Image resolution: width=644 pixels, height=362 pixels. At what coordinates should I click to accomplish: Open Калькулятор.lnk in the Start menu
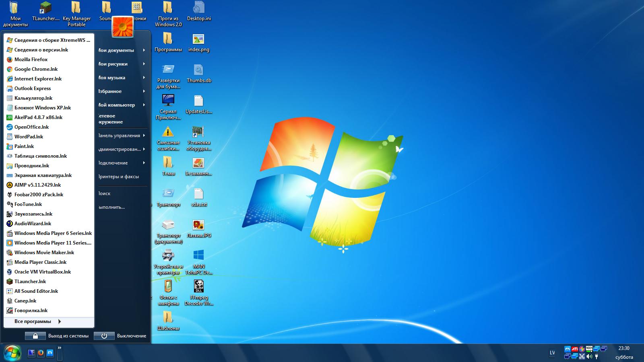[49, 98]
